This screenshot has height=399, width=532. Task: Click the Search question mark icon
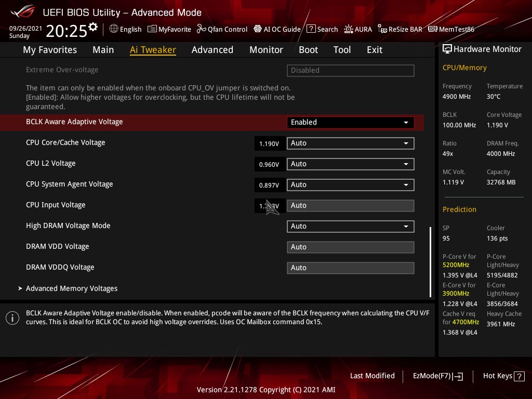point(311,29)
